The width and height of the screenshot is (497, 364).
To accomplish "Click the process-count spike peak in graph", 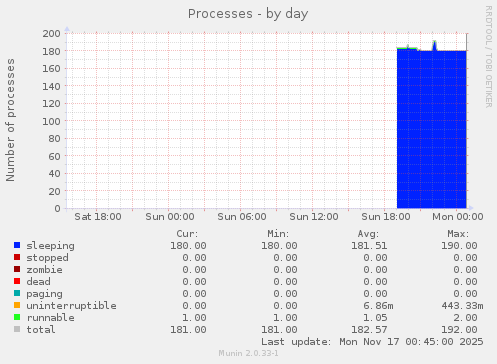I will click(434, 42).
